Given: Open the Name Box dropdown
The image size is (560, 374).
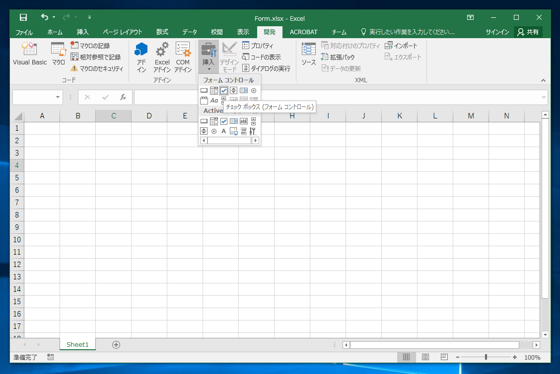Looking at the screenshot, I should (x=58, y=97).
